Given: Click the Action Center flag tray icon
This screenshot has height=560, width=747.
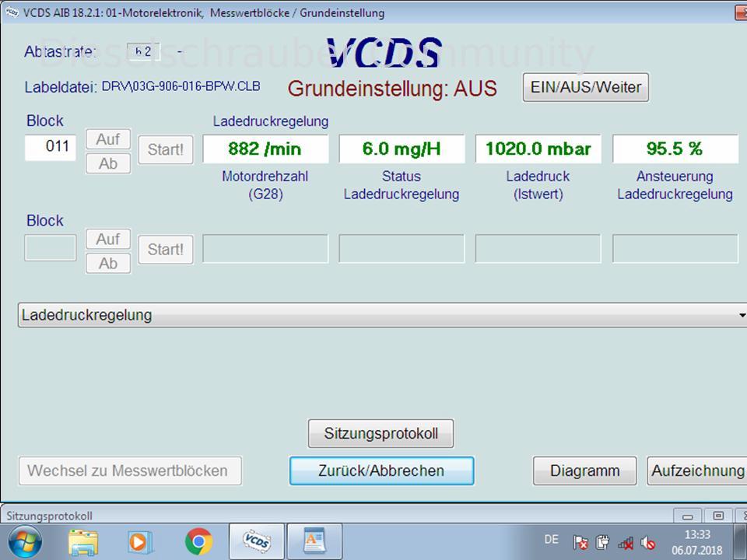Looking at the screenshot, I should 580,542.
